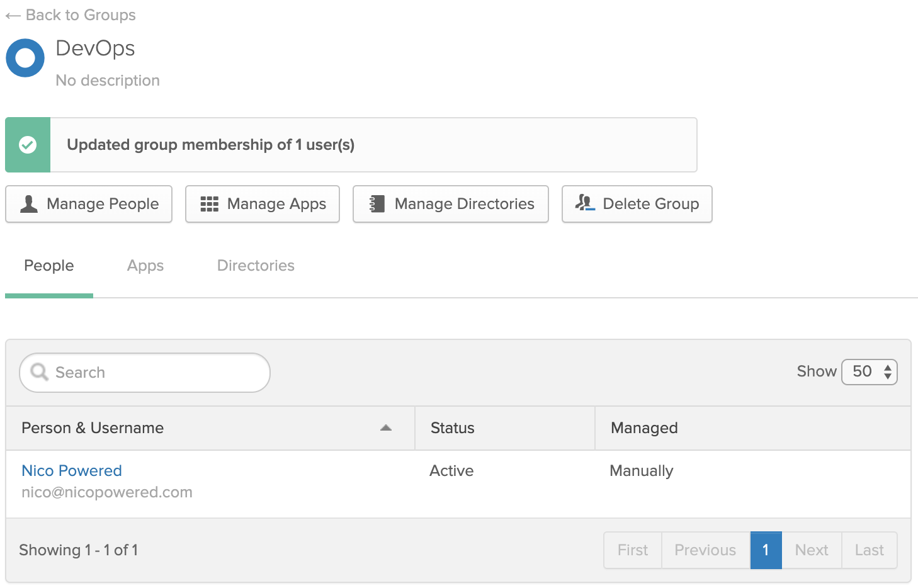This screenshot has width=918, height=588.
Task: Click the grid icon in Manage Apps
Action: coord(209,204)
